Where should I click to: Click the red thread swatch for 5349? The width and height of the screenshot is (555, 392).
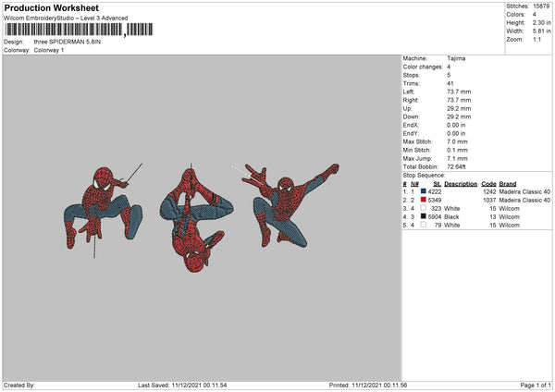point(424,200)
